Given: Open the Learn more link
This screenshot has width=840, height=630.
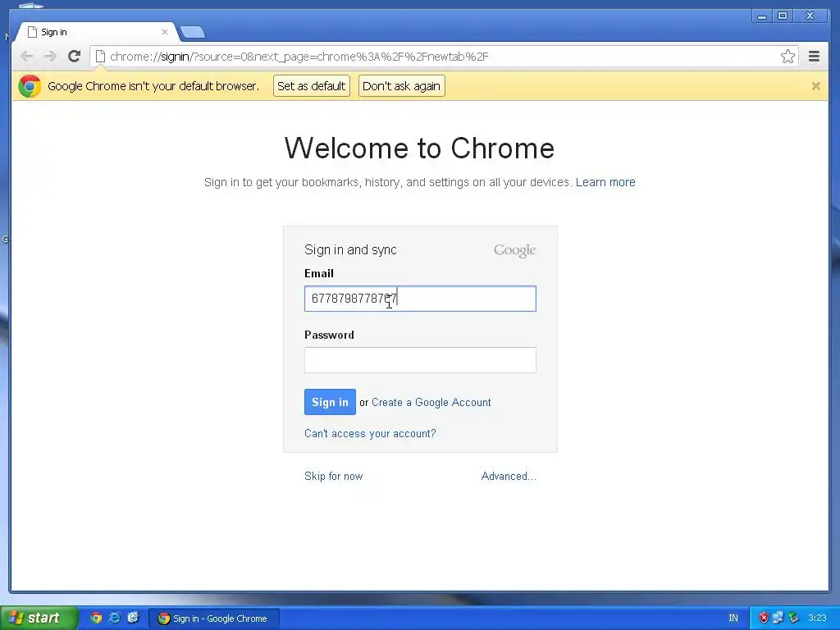Looking at the screenshot, I should (605, 182).
